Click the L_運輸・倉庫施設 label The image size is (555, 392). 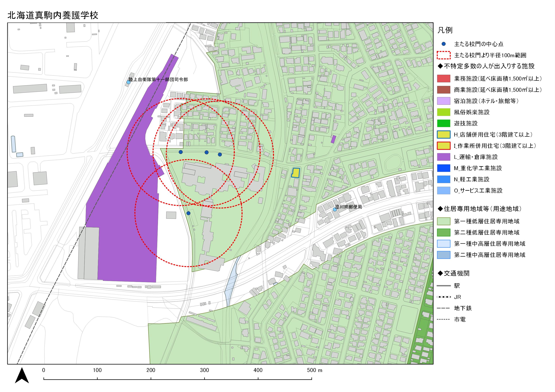click(x=476, y=157)
